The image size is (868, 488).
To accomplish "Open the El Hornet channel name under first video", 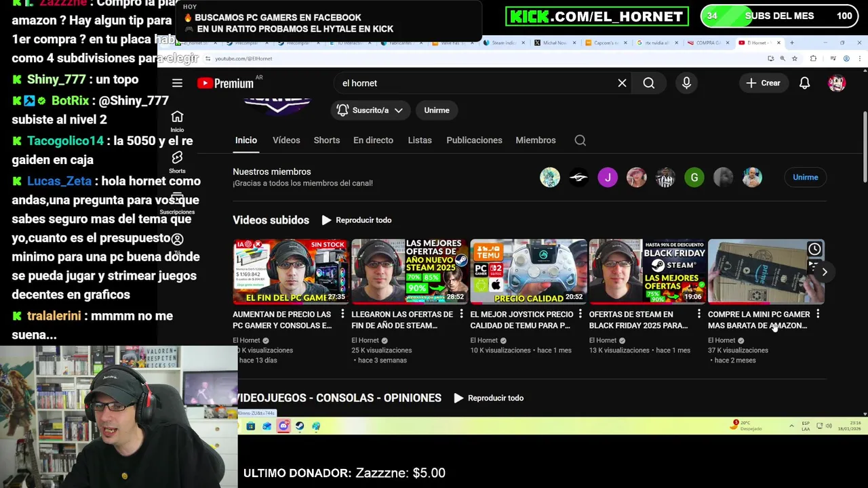I will (x=246, y=340).
